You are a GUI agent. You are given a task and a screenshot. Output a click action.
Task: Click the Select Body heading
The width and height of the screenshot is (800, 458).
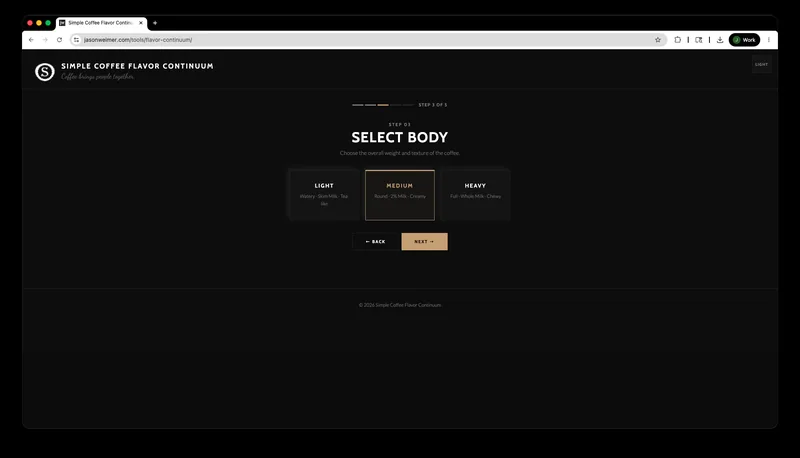(x=399, y=137)
